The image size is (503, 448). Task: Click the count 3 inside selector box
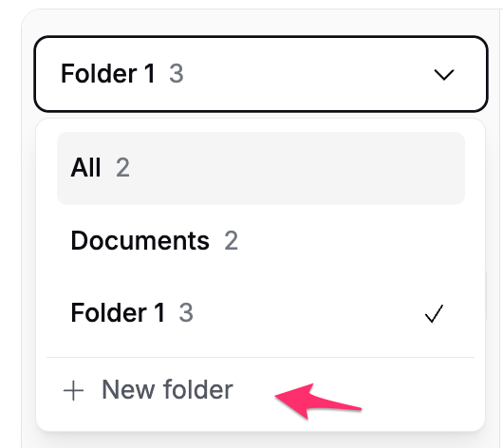[177, 73]
